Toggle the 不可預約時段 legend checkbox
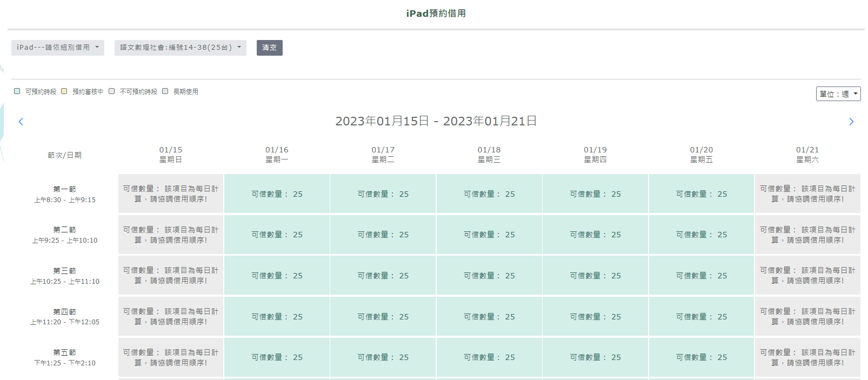The width and height of the screenshot is (868, 380). (x=112, y=91)
